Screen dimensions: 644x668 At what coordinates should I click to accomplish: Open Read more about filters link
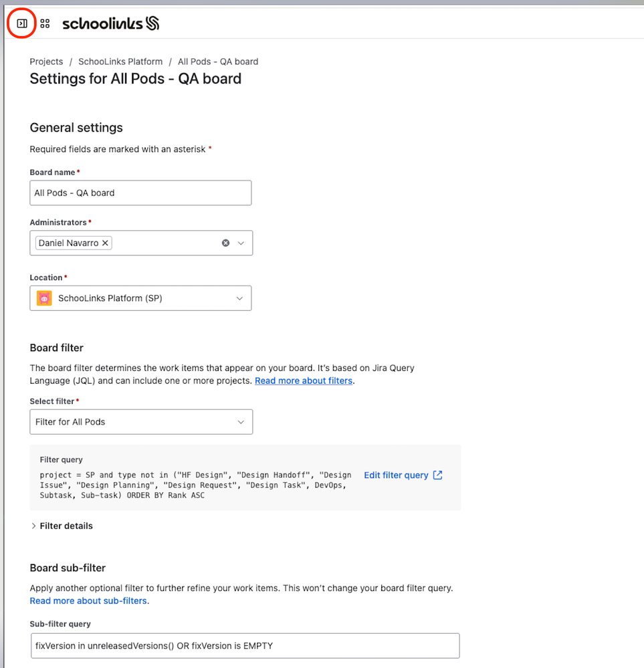(304, 380)
